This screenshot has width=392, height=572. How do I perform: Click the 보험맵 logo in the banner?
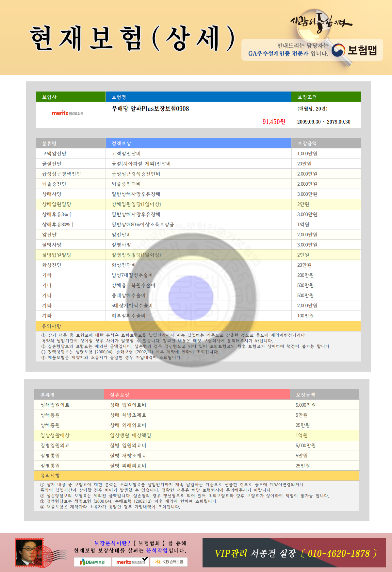[x=354, y=50]
